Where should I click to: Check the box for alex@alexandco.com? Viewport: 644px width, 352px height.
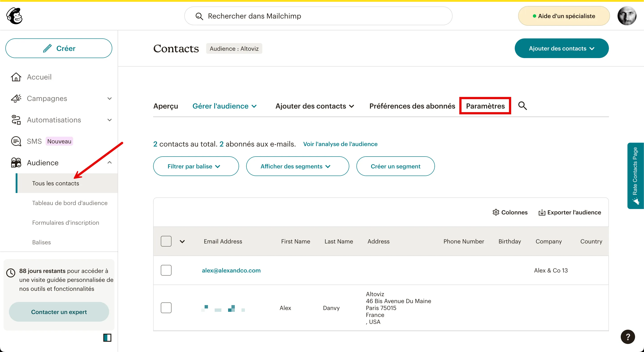click(166, 270)
